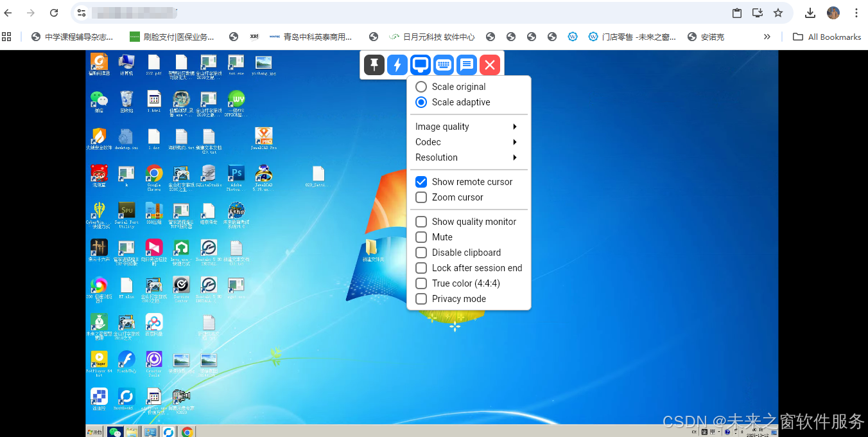Open the browser apps grid
Image resolution: width=868 pixels, height=437 pixels.
[x=7, y=37]
